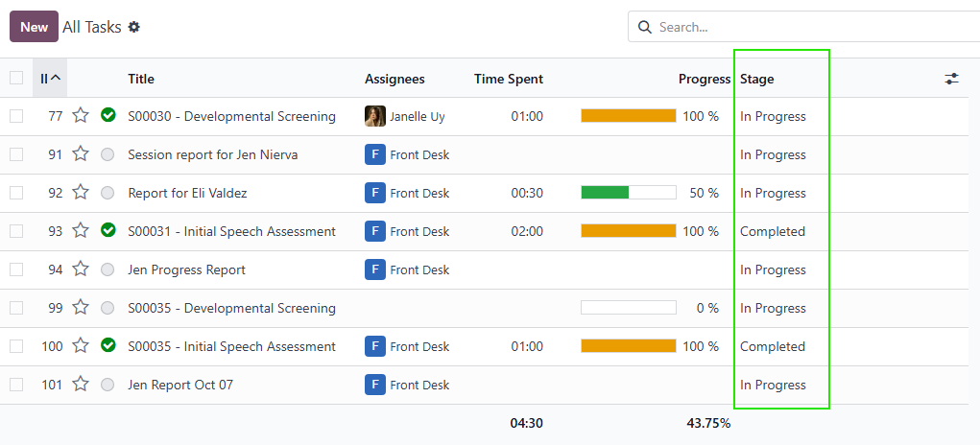Viewport: 980px width, 445px height.
Task: Click the green checkmark on task 100
Action: click(108, 346)
